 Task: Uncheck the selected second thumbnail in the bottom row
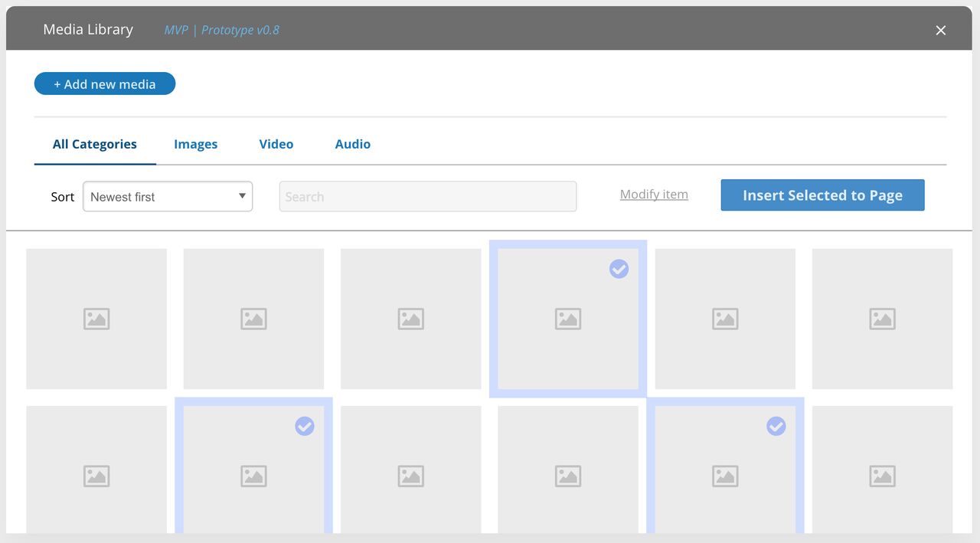tap(305, 427)
